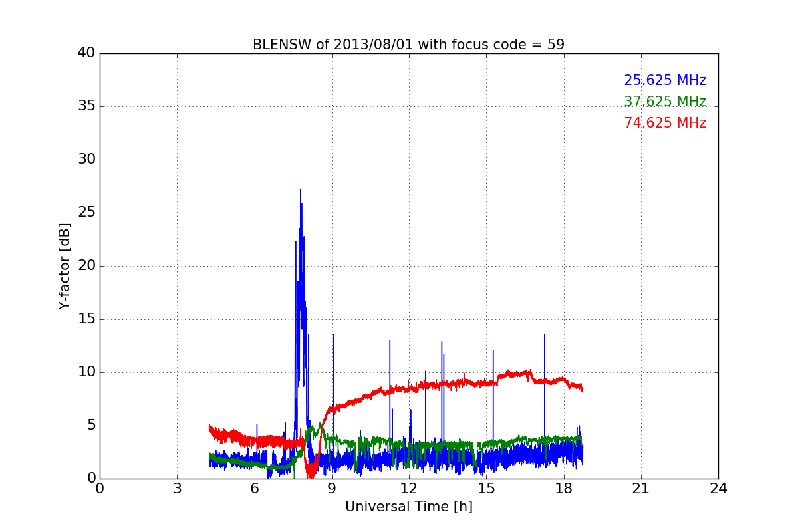Click the y-axis tick label 20
This screenshot has width=798, height=532.
[x=86, y=266]
